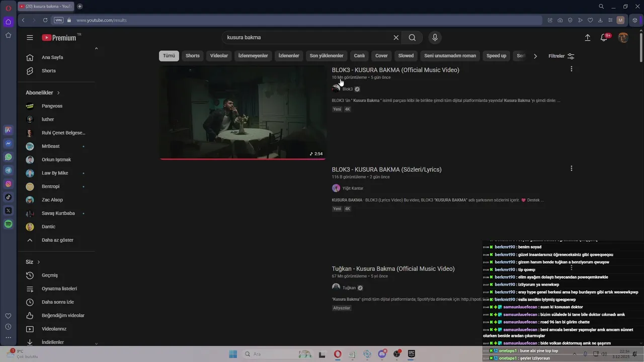Screen dimensions: 644x362
Task: Select the Slowed filter chip
Action: coord(406,56)
